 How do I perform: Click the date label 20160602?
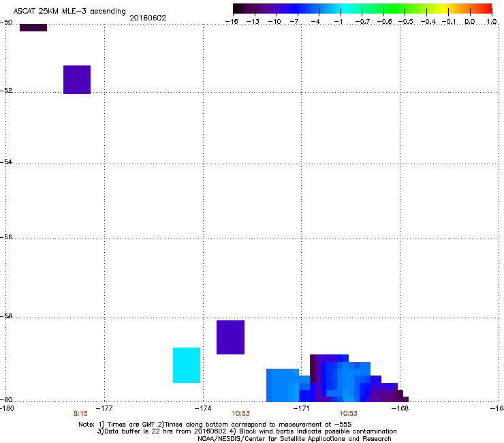(148, 18)
